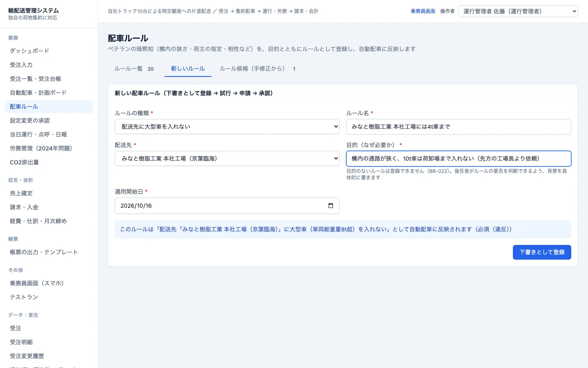Go to 経費・仕訳・月次締め
The height and width of the screenshot is (368, 588).
point(49,221)
